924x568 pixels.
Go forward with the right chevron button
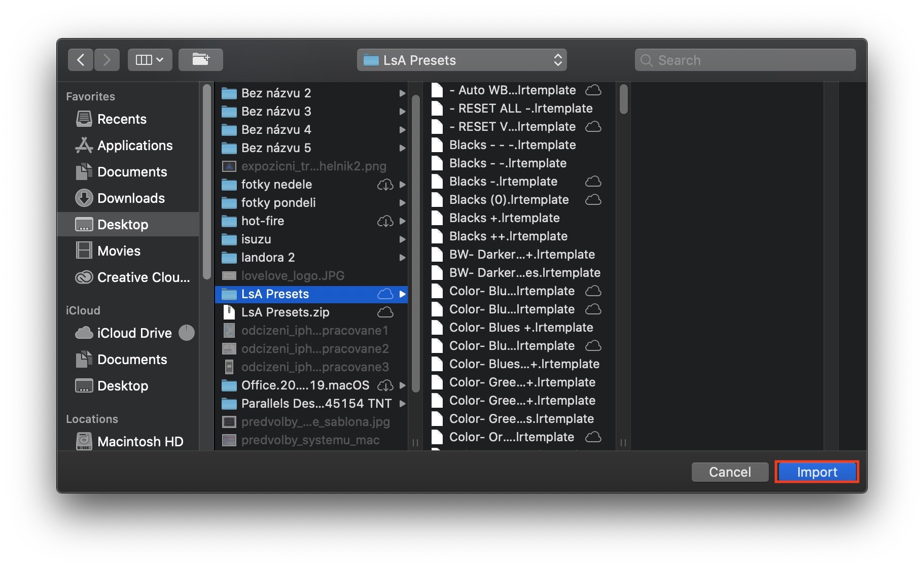107,60
